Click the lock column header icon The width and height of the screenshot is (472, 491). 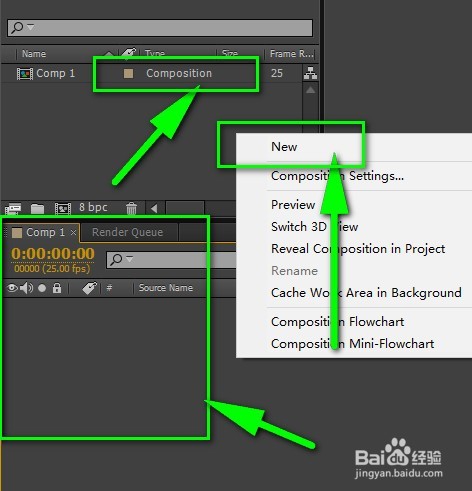[57, 288]
